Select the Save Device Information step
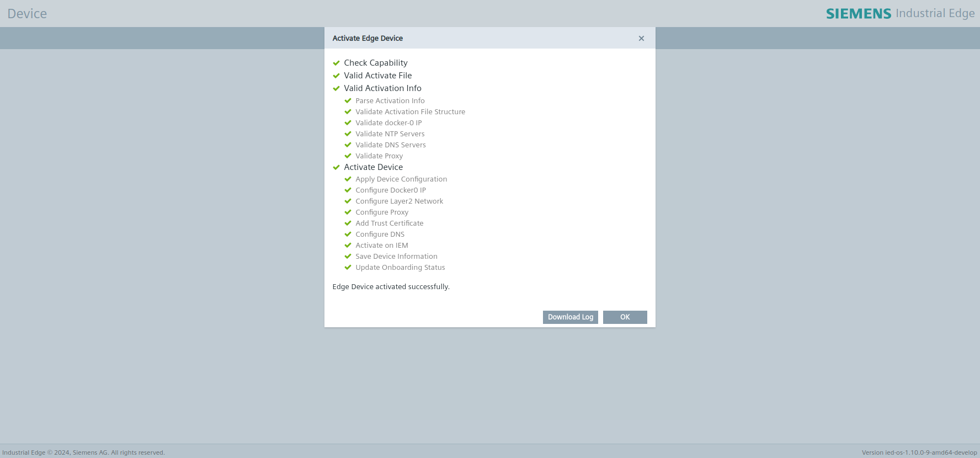980x458 pixels. (x=396, y=257)
